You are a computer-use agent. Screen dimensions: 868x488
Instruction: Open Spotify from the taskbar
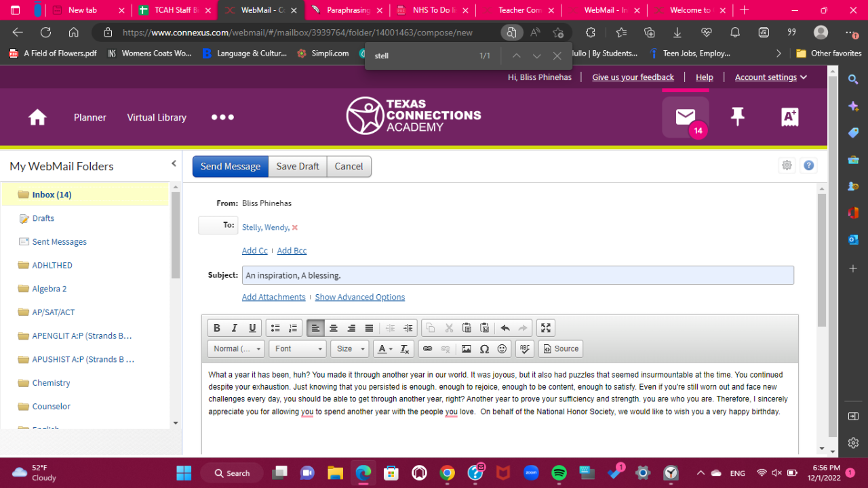tap(559, 473)
